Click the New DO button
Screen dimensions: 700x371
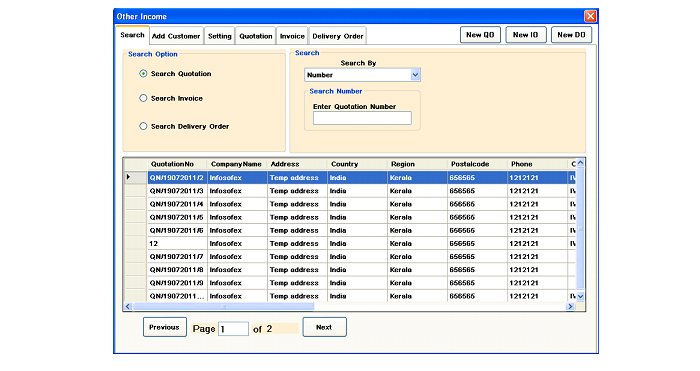(x=571, y=35)
